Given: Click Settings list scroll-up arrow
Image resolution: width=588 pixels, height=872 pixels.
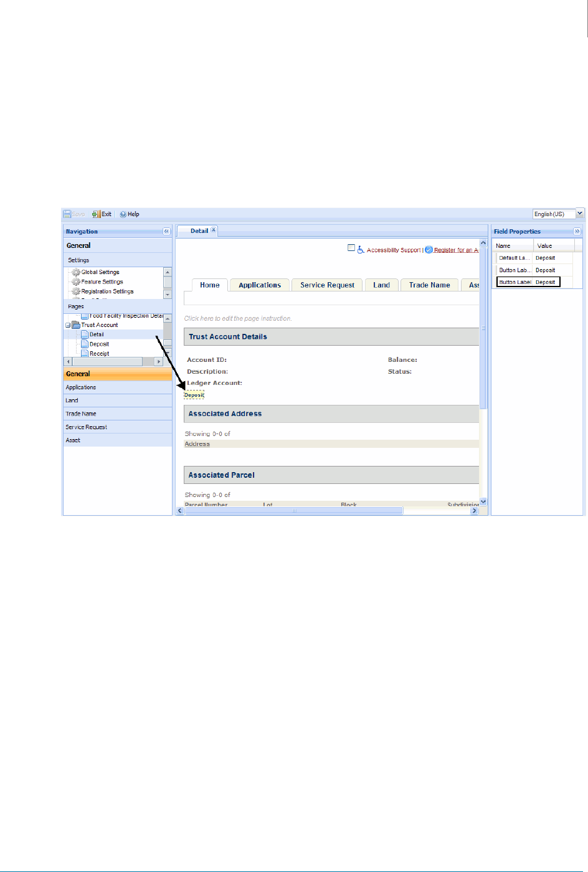Looking at the screenshot, I should point(168,272).
